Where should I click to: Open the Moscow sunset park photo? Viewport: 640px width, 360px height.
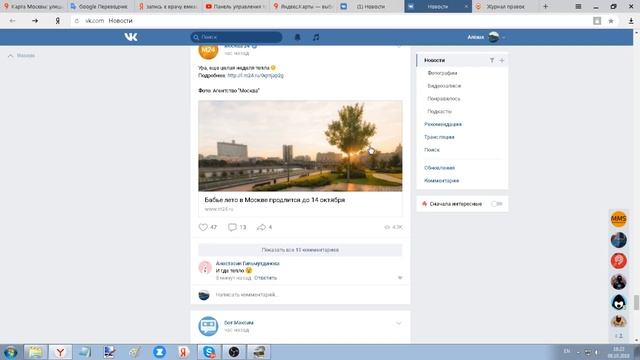pyautogui.click(x=300, y=146)
